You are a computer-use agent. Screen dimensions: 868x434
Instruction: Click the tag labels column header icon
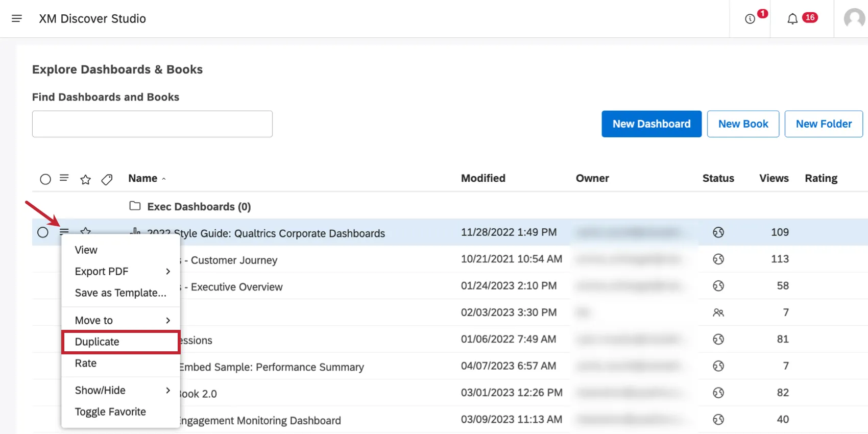(x=107, y=179)
